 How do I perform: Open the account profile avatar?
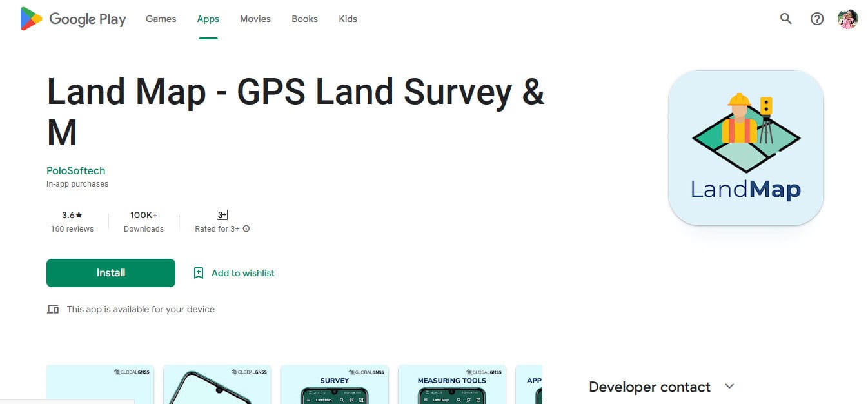pos(848,19)
